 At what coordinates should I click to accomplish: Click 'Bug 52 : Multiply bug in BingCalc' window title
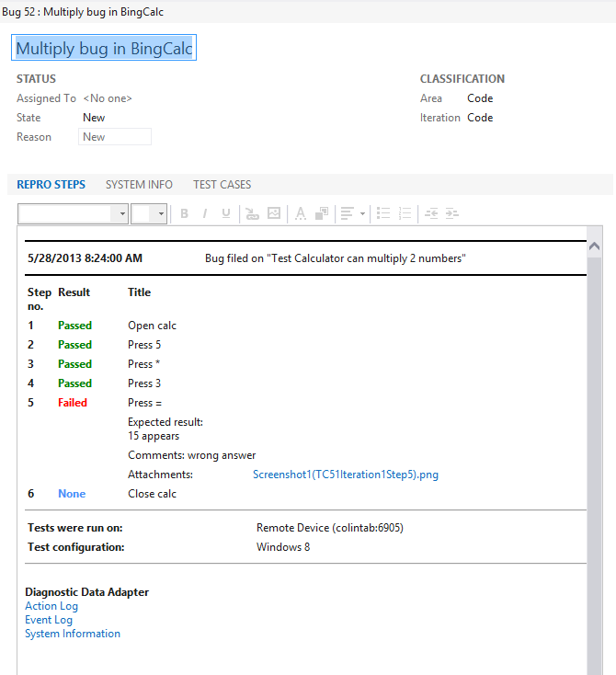[83, 12]
